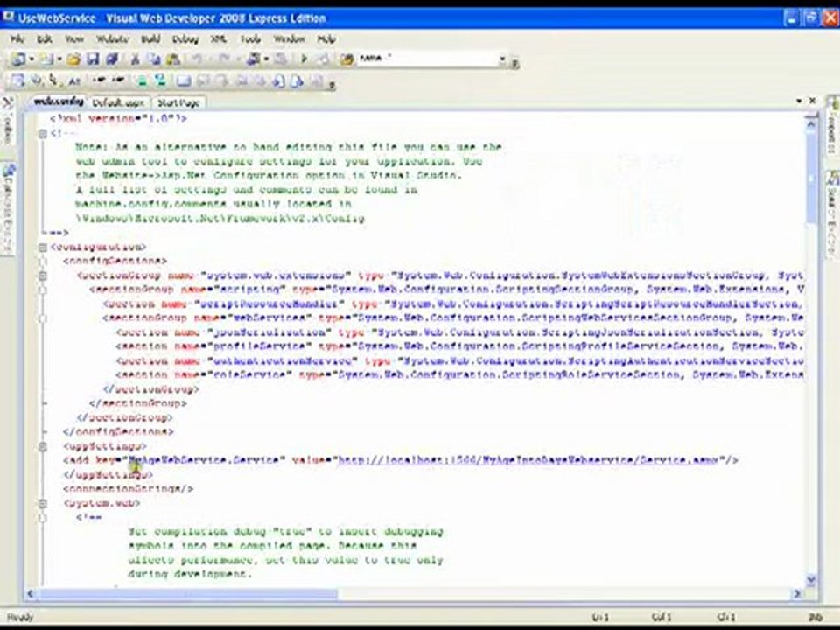Click the INS indicator in status bar
Viewport: 840px width, 630px height.
[815, 618]
